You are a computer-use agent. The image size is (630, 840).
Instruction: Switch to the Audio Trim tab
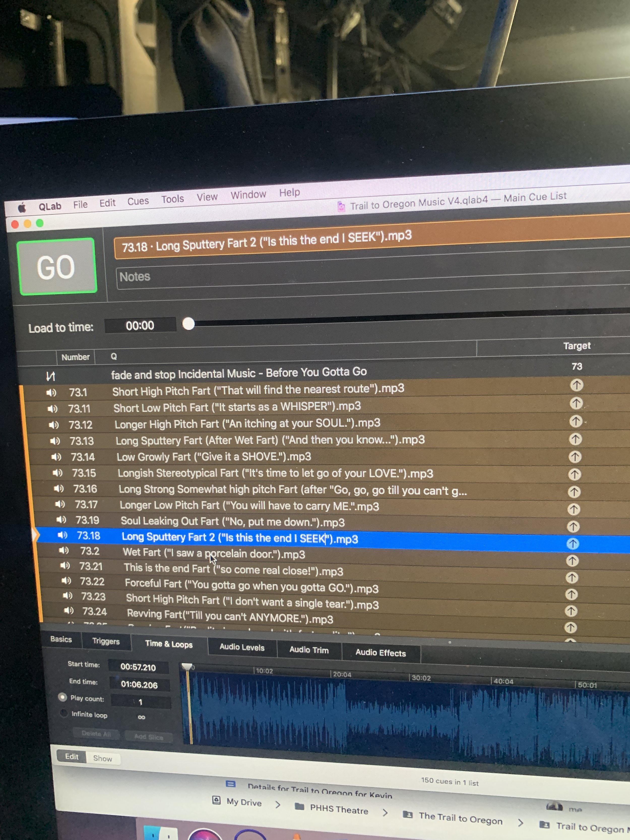309,650
